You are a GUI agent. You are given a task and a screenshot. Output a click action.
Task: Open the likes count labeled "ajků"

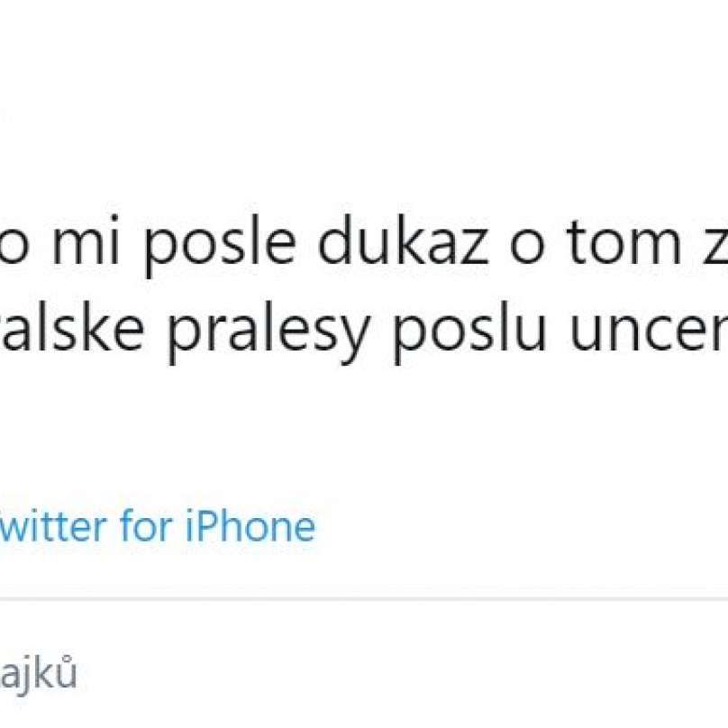point(38,674)
